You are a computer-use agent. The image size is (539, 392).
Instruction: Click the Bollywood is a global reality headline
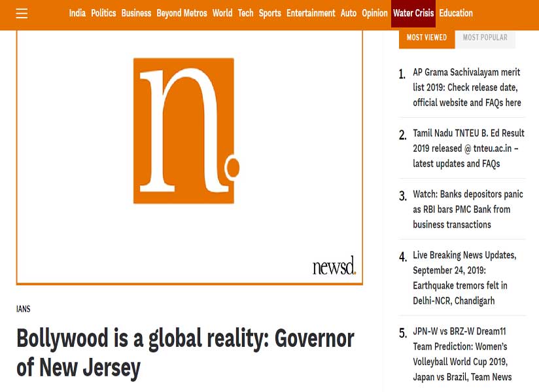(x=185, y=353)
